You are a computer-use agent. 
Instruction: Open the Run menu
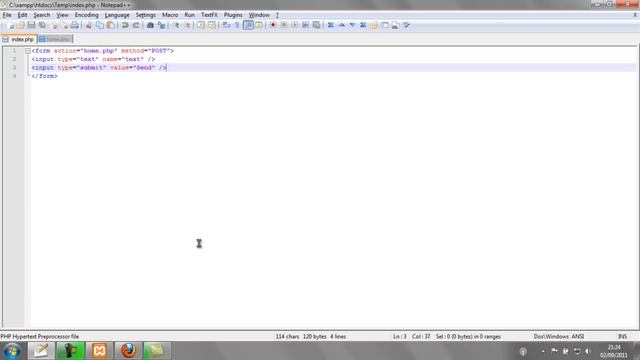pyautogui.click(x=189, y=15)
